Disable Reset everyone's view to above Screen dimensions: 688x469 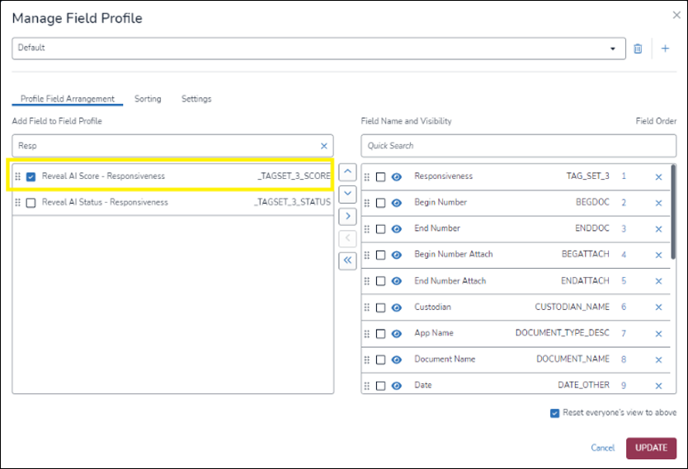pyautogui.click(x=555, y=413)
